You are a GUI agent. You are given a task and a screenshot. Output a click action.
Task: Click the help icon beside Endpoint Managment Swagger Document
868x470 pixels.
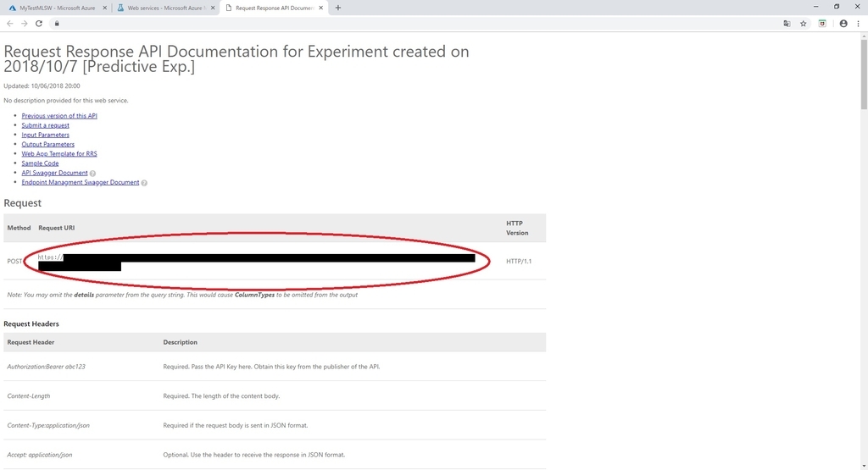(x=144, y=182)
